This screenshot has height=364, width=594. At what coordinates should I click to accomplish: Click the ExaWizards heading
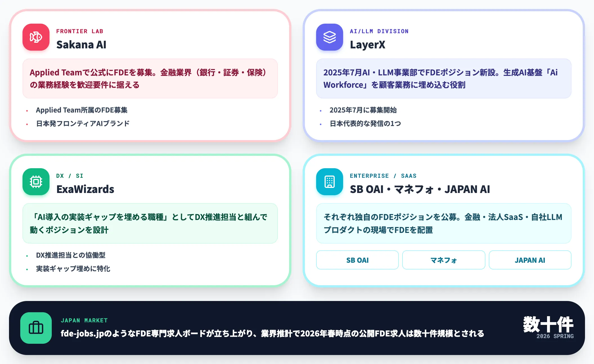coord(85,189)
